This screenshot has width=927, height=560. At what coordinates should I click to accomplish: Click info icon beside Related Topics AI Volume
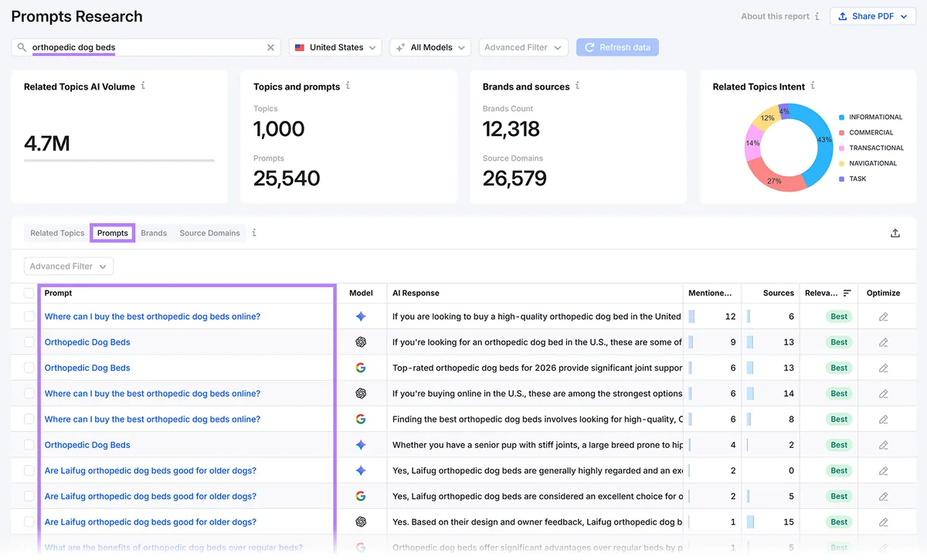coord(143,86)
